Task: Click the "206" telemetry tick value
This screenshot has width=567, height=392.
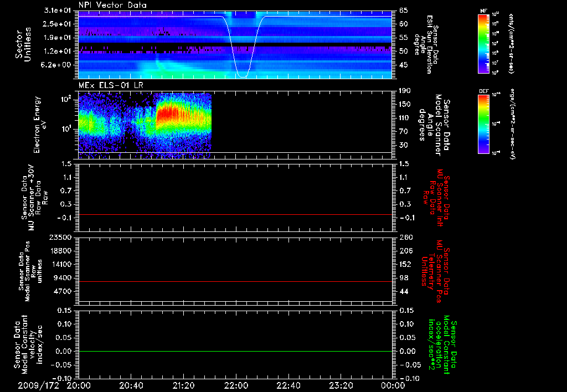Action: (x=406, y=251)
